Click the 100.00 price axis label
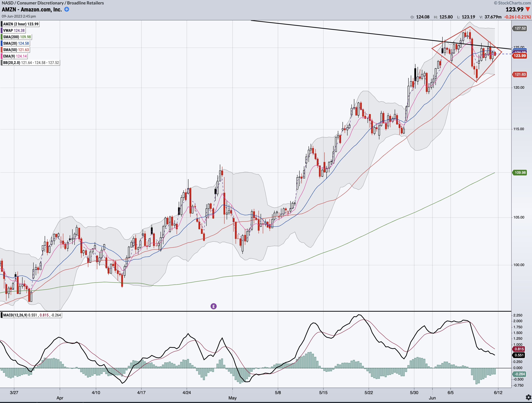Viewport: 532px width, 403px height. click(x=519, y=265)
